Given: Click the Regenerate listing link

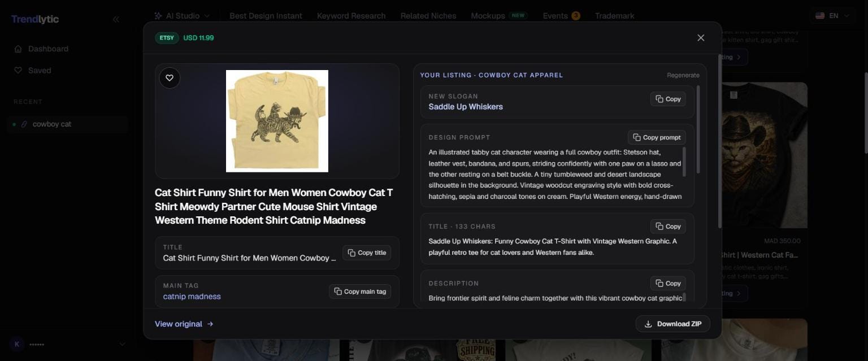Looking at the screenshot, I should (683, 75).
